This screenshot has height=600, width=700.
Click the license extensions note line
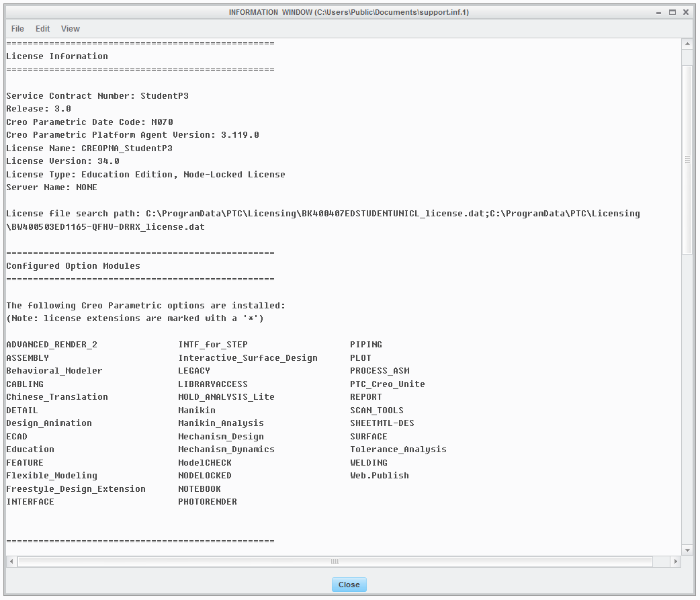135,318
